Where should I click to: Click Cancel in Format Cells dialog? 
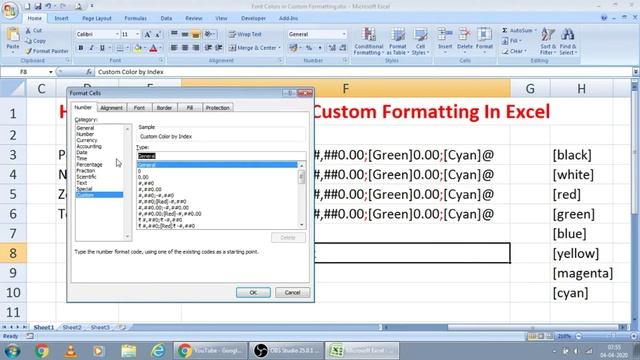[292, 293]
